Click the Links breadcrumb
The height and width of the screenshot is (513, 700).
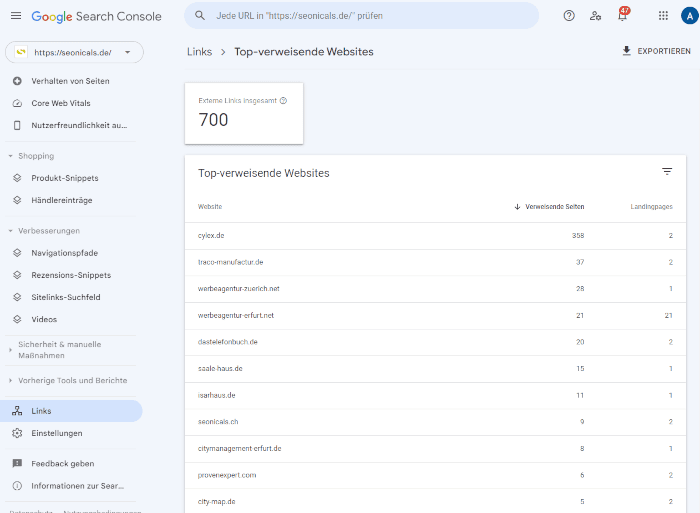(199, 52)
